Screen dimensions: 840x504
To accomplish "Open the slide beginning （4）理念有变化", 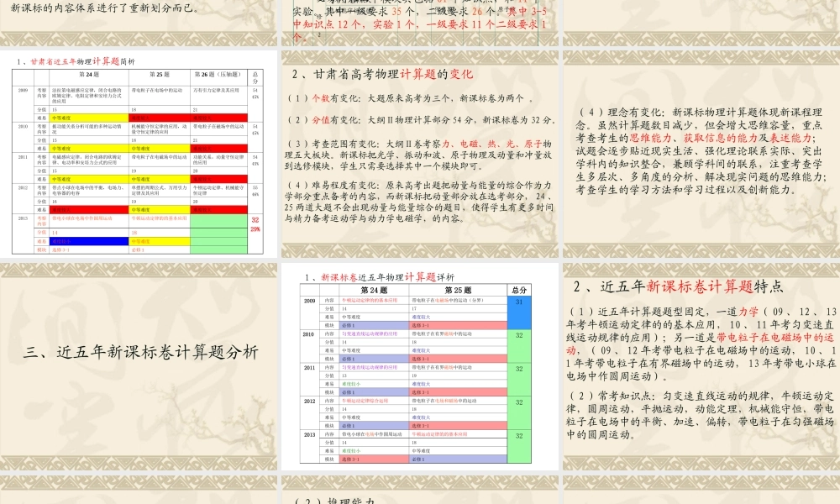I will point(701,155).
